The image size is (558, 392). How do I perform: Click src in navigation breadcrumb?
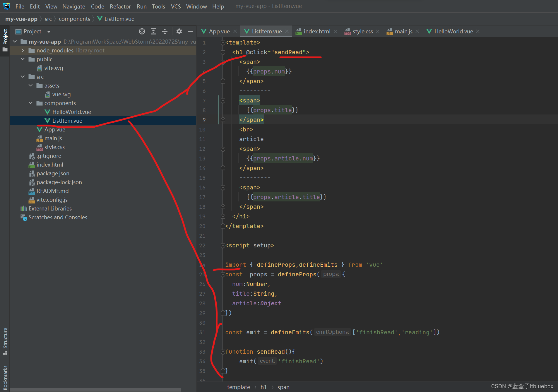pos(48,19)
